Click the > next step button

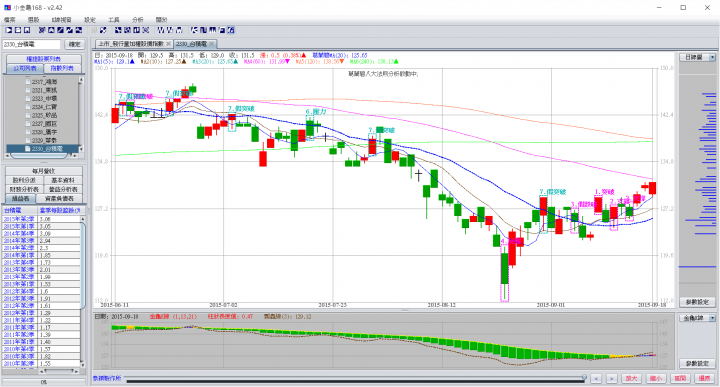pos(611,378)
